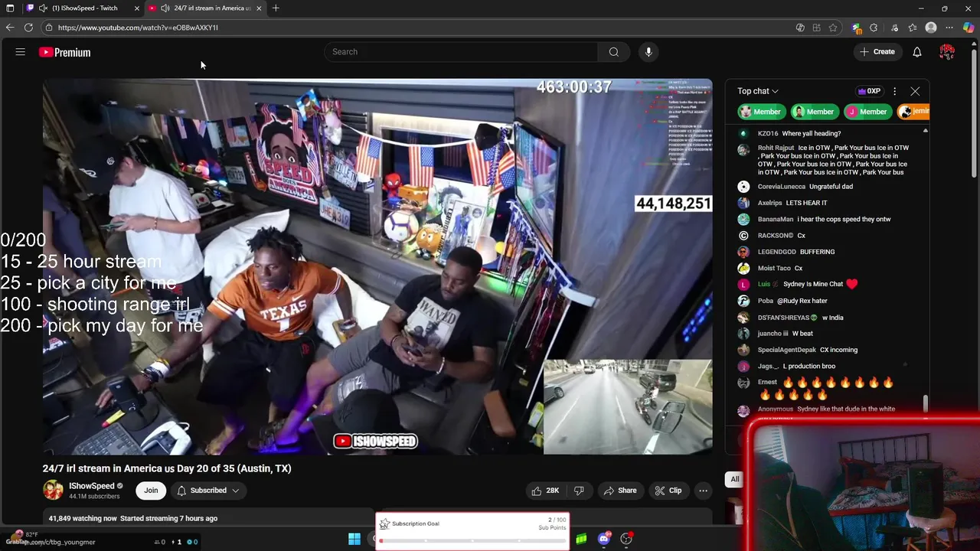Image resolution: width=980 pixels, height=551 pixels.
Task: Open chat options three-dot menu
Action: click(894, 91)
